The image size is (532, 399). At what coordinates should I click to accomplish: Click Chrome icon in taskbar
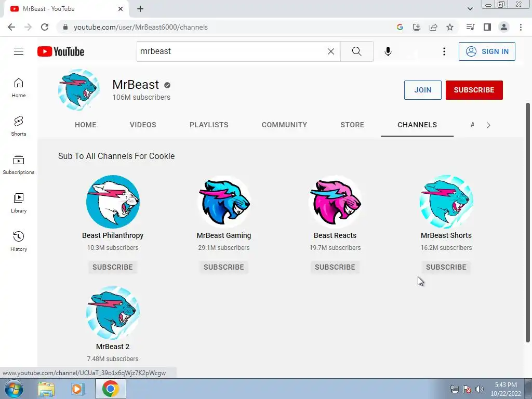(x=111, y=389)
